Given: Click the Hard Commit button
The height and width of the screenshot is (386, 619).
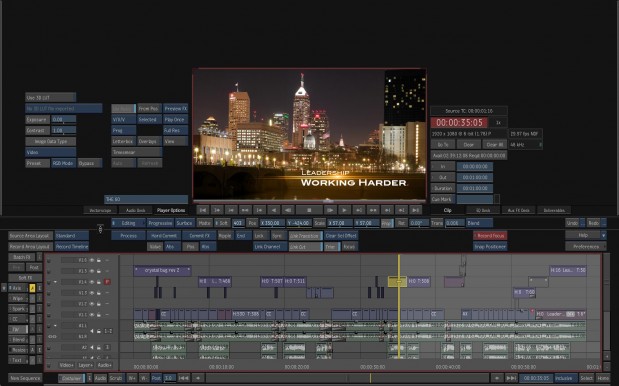Looking at the screenshot, I should click(164, 236).
